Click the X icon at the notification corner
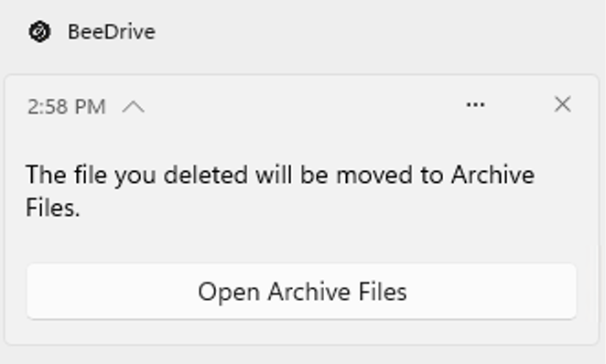 pos(562,104)
